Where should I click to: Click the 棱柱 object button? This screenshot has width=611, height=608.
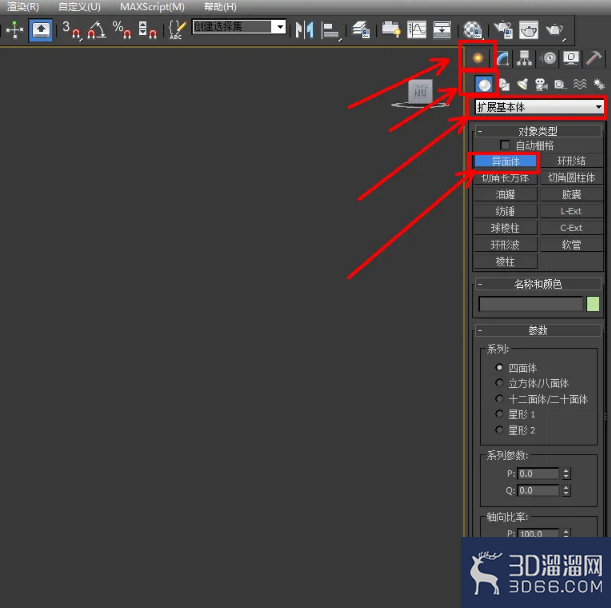[x=505, y=262]
